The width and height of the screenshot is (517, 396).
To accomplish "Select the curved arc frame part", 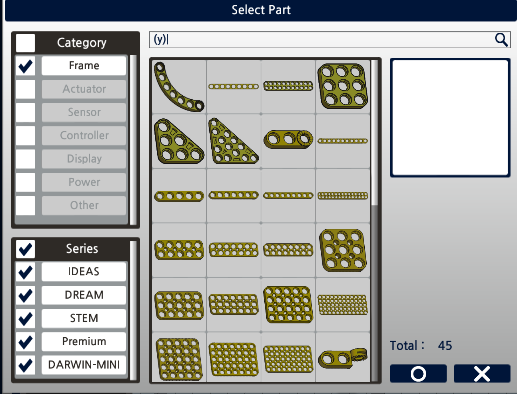I will pos(179,87).
